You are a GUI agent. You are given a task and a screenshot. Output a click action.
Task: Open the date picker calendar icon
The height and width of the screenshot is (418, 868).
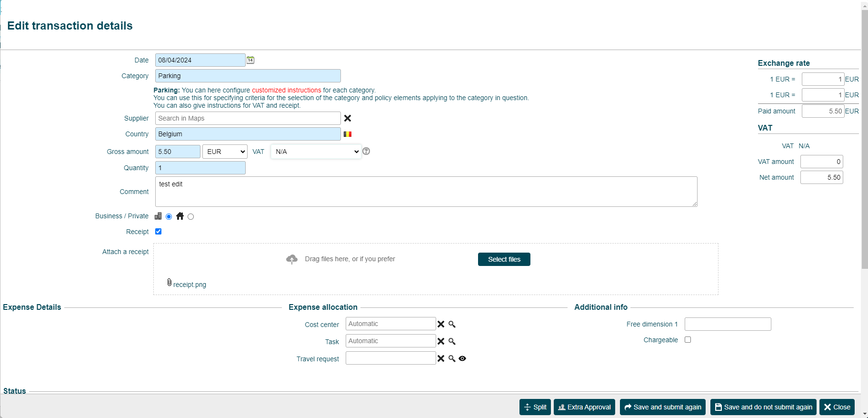tap(250, 60)
